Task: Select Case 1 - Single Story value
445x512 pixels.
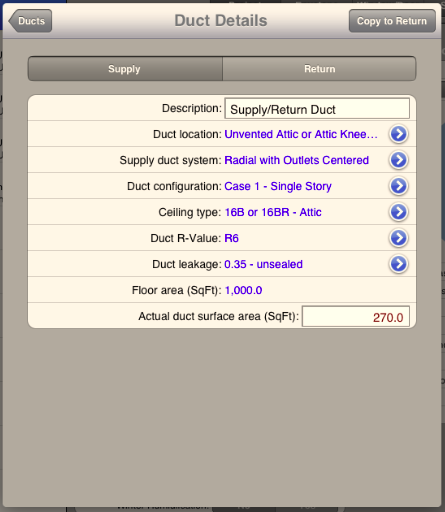Action: (x=278, y=186)
